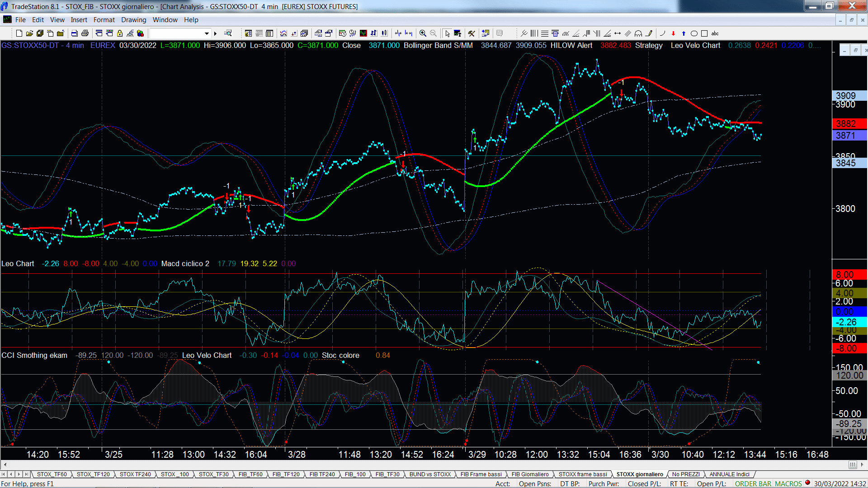Select the horizontal double-arrow drawing tool

(x=618, y=33)
